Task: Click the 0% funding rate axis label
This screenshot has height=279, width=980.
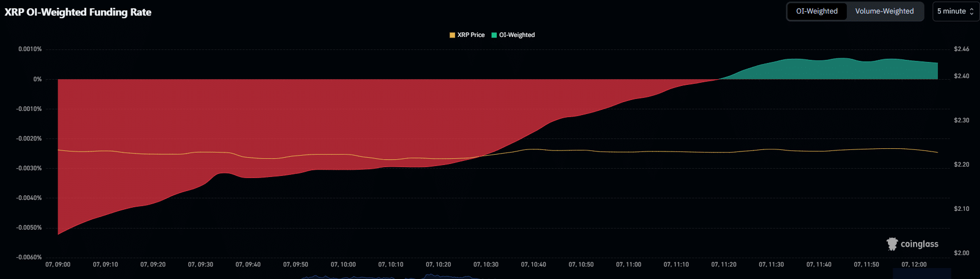Action: pyautogui.click(x=37, y=79)
